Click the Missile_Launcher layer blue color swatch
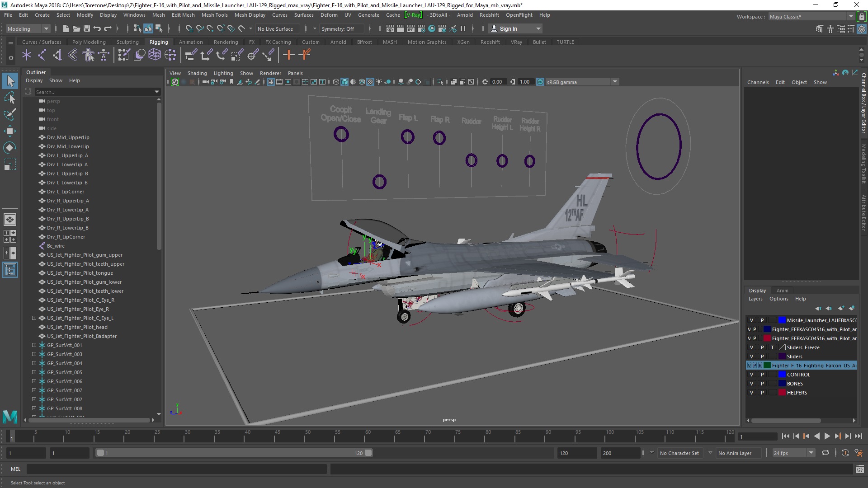868x488 pixels. pyautogui.click(x=782, y=320)
